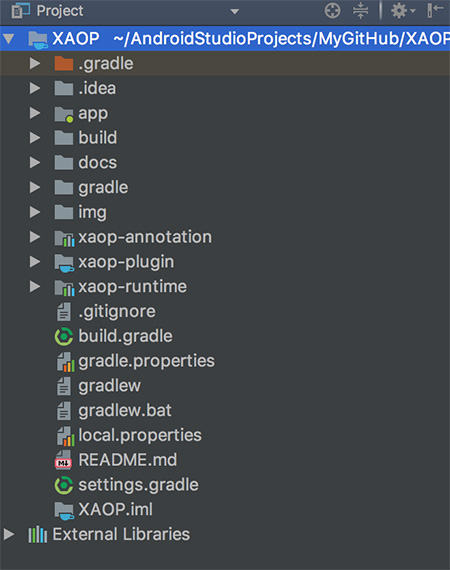Click the collapse all icon
This screenshot has width=450, height=570.
point(360,11)
